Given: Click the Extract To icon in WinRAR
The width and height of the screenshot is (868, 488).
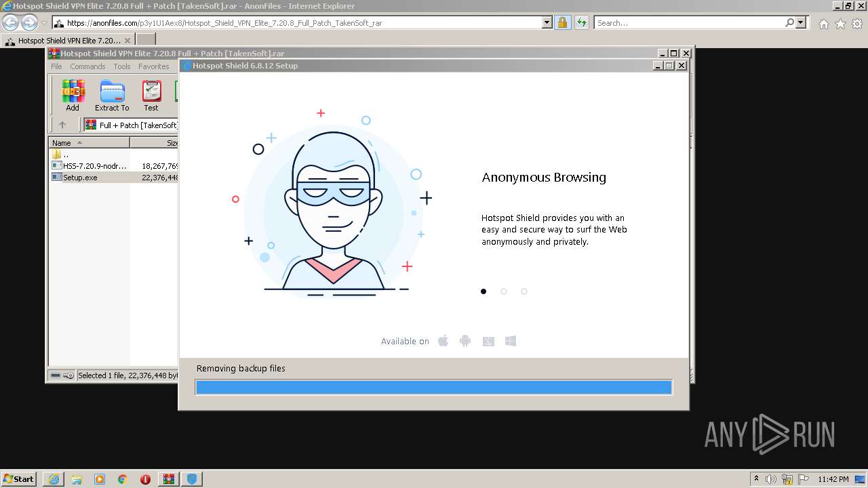Looking at the screenshot, I should click(x=112, y=95).
